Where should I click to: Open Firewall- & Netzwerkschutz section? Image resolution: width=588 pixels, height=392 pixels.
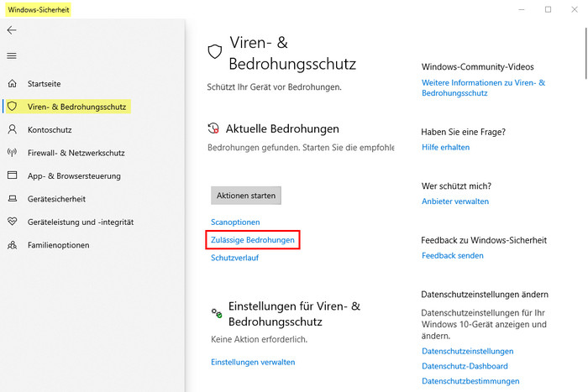point(76,153)
